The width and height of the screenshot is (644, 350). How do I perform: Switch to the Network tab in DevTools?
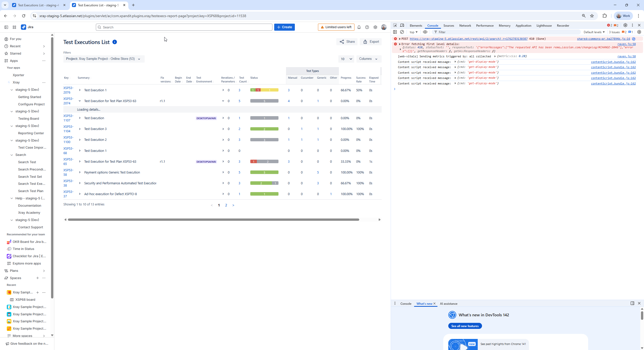tap(465, 26)
